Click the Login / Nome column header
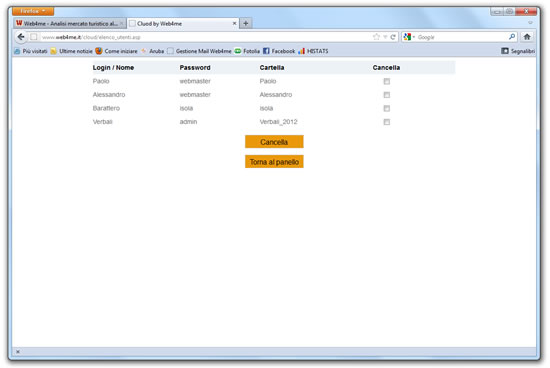The width and height of the screenshot is (550, 368). coord(113,67)
